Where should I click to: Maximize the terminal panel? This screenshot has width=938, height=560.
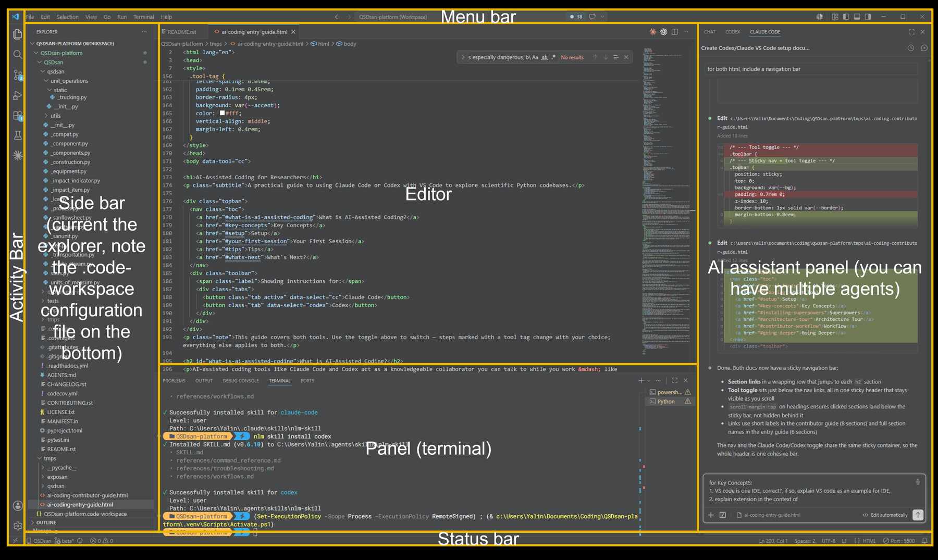click(675, 380)
